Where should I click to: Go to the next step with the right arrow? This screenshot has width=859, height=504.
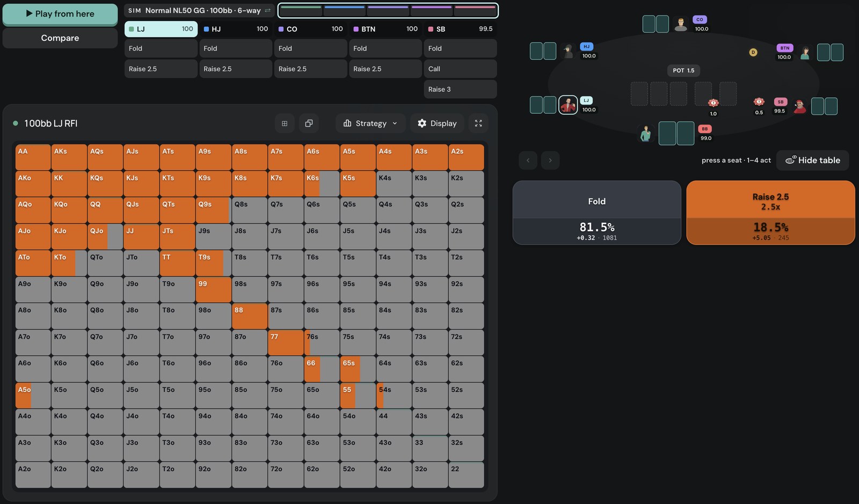point(550,160)
